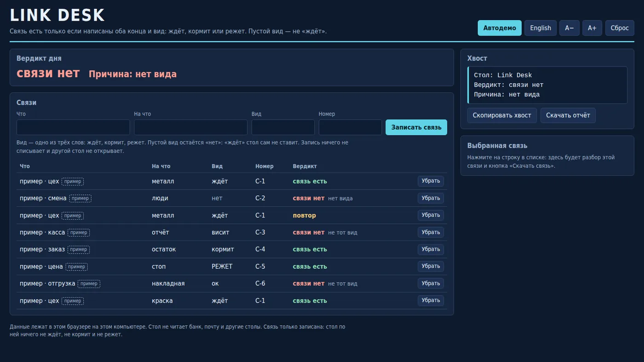This screenshot has width=644, height=362.
Task: Click the number cell «C-6»
Action: (x=260, y=283)
